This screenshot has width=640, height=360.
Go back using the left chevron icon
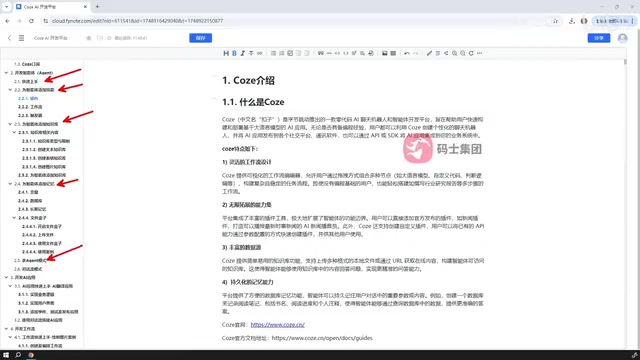(9, 38)
